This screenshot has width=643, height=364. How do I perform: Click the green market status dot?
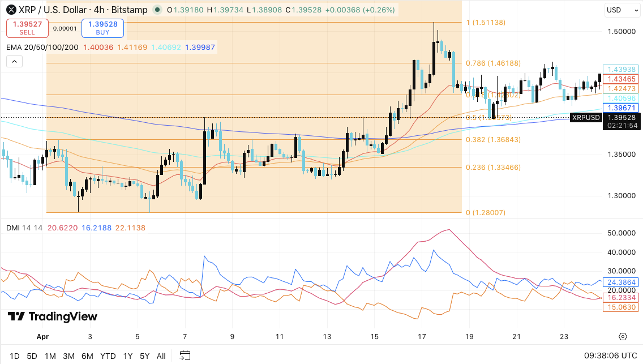pos(157,10)
